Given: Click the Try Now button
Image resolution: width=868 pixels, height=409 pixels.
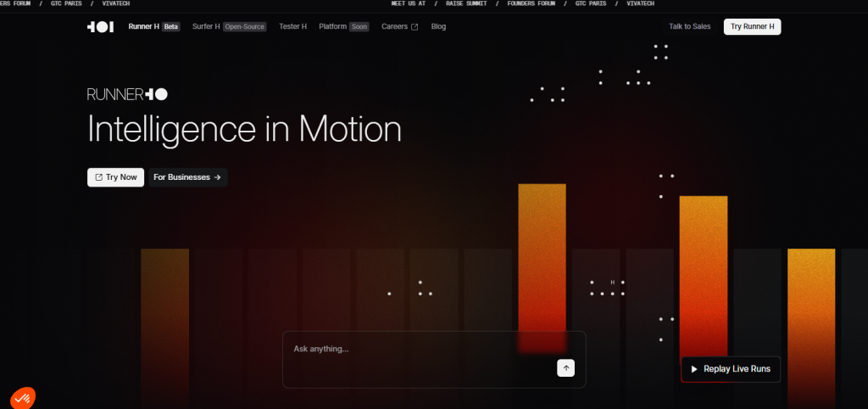Looking at the screenshot, I should pos(115,177).
